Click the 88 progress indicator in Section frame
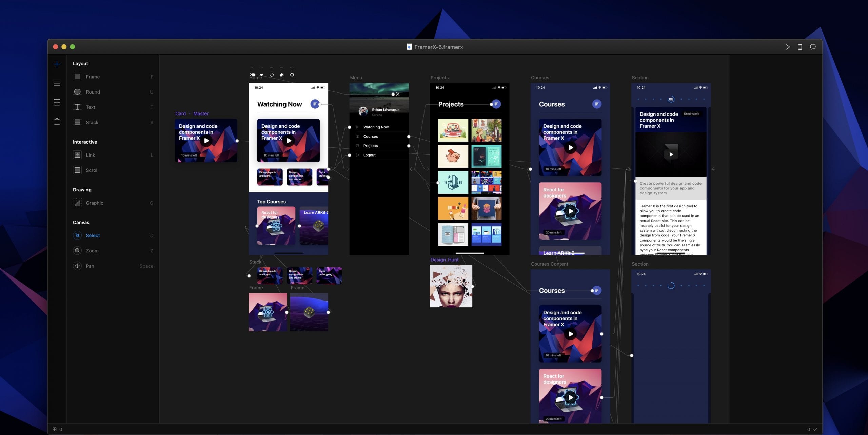 coord(671,99)
